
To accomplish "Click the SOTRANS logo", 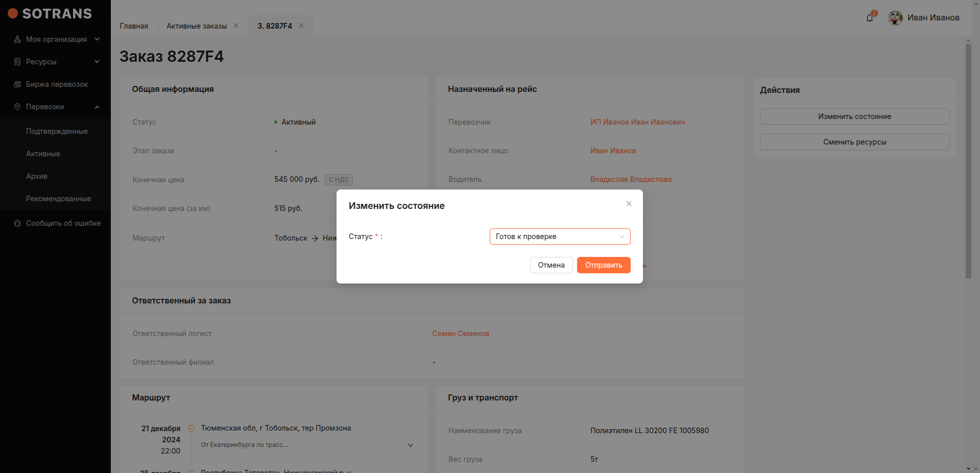I will (50, 14).
